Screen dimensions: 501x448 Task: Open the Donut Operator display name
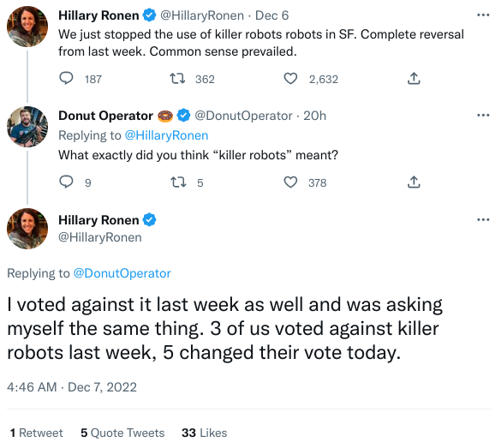[105, 116]
